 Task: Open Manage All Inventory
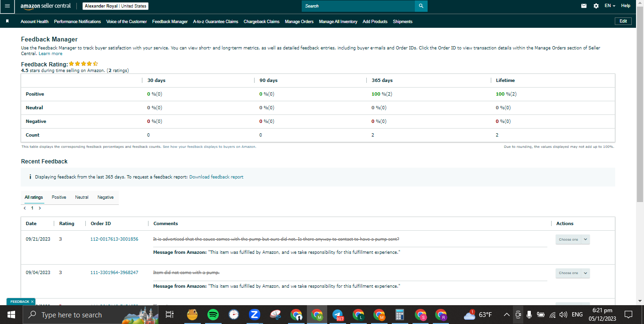(338, 22)
